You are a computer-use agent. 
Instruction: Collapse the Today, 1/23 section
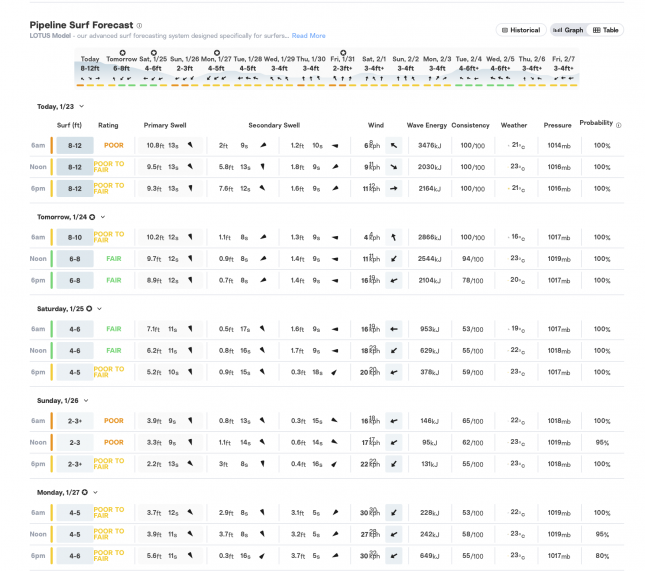(82, 107)
